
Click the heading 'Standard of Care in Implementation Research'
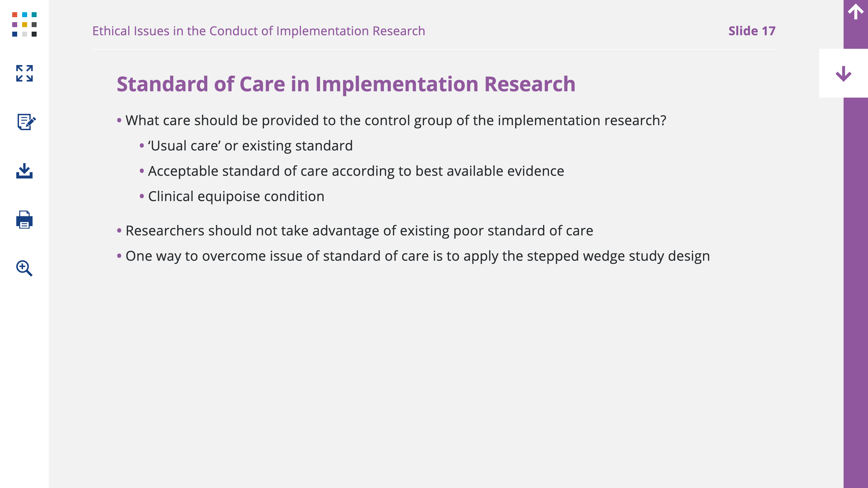click(x=346, y=84)
